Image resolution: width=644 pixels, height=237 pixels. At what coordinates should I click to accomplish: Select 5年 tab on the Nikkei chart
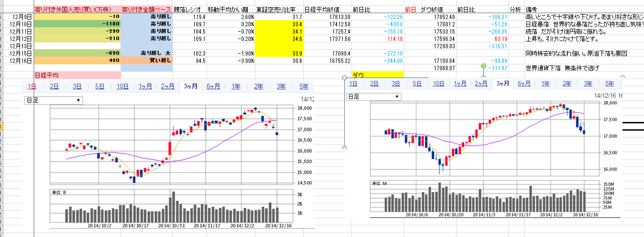coord(304,87)
